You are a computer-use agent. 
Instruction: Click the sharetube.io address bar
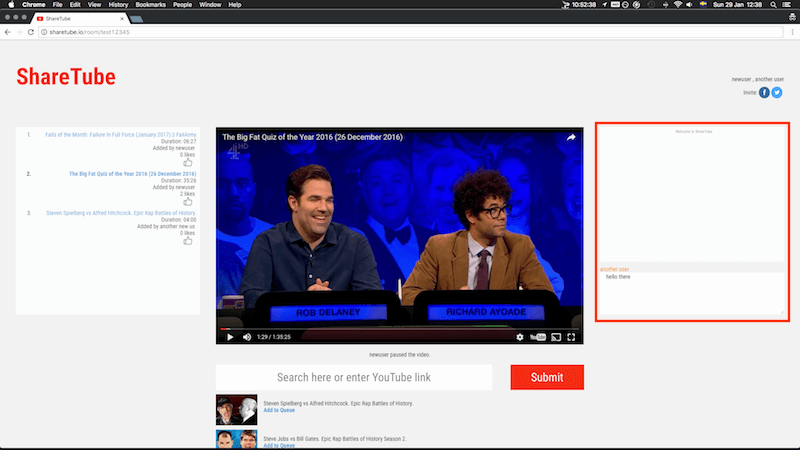(411, 32)
